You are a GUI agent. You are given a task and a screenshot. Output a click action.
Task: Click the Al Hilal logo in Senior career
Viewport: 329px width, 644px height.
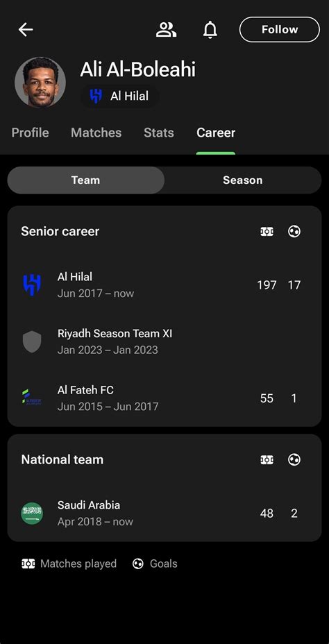point(32,285)
